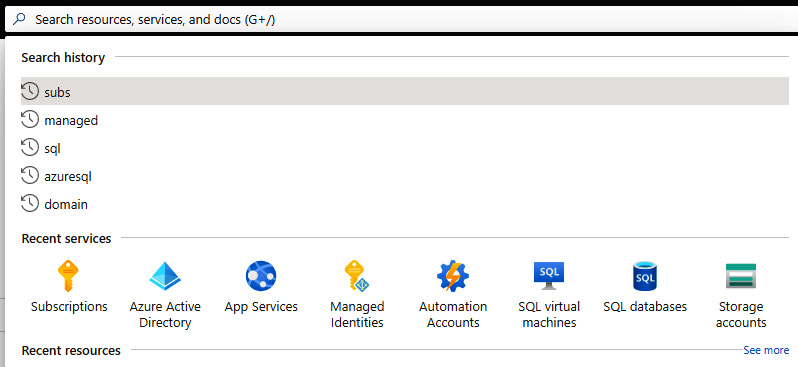Viewport: 798px width, 367px height.
Task: Click the history clock icon beside 'azuresql'
Action: pos(30,176)
